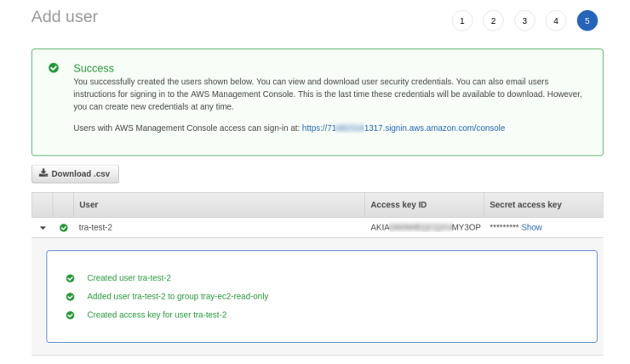Image resolution: width=630 pixels, height=364 pixels.
Task: Select the tra-test-2 user name in table
Action: pyautogui.click(x=95, y=228)
